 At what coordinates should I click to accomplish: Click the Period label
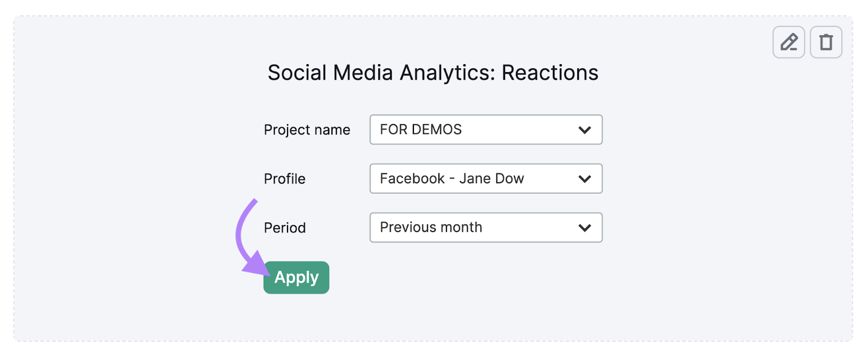click(x=284, y=227)
